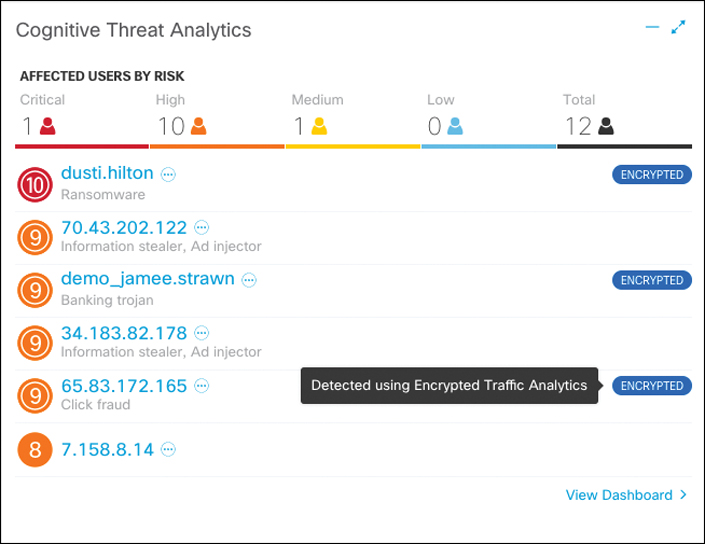Open the dusti.hilton user link
Screen dimensions: 705x544
point(107,173)
